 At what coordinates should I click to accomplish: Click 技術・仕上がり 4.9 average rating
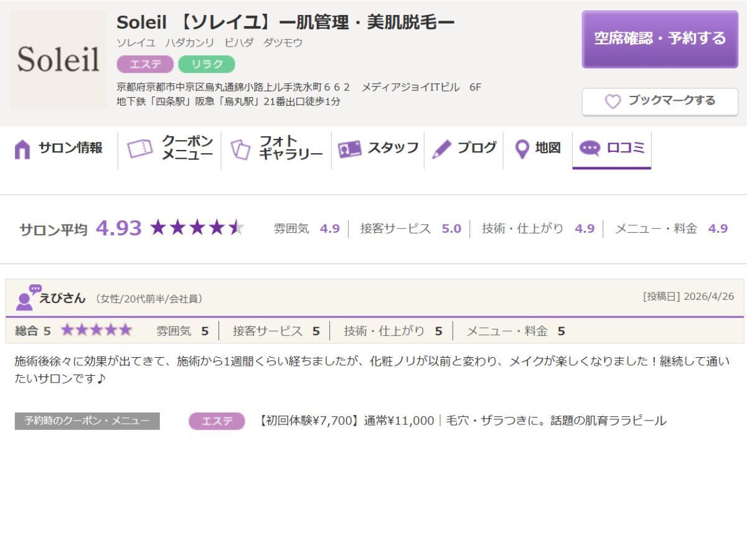pyautogui.click(x=538, y=228)
